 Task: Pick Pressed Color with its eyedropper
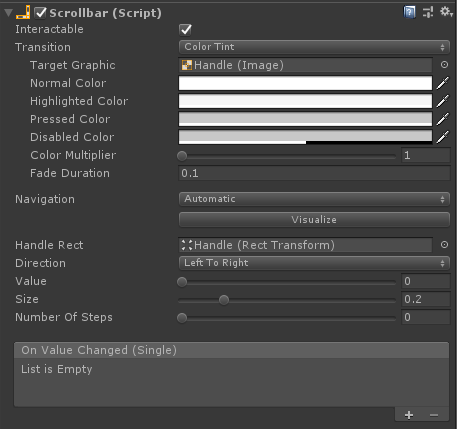click(443, 119)
